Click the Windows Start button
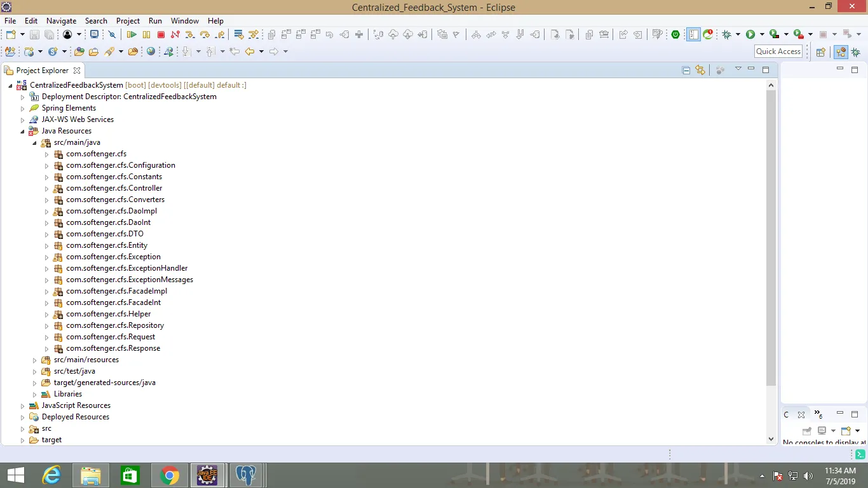The height and width of the screenshot is (488, 868). (15, 475)
